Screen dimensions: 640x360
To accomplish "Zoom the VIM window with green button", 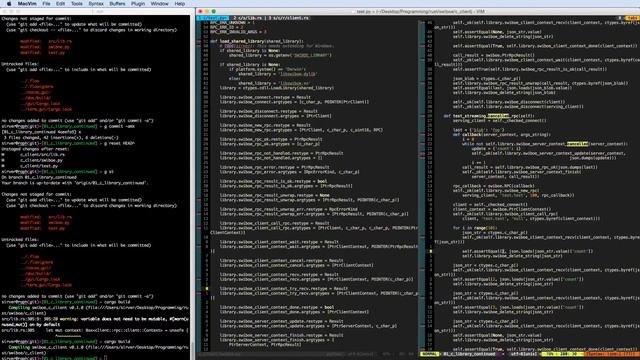I will 213,11.
